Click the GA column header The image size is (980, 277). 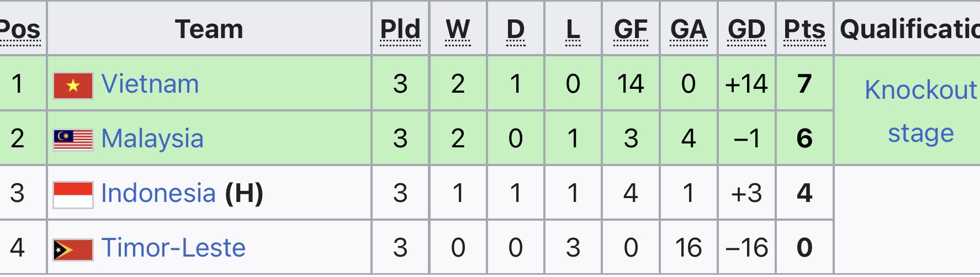[688, 29]
